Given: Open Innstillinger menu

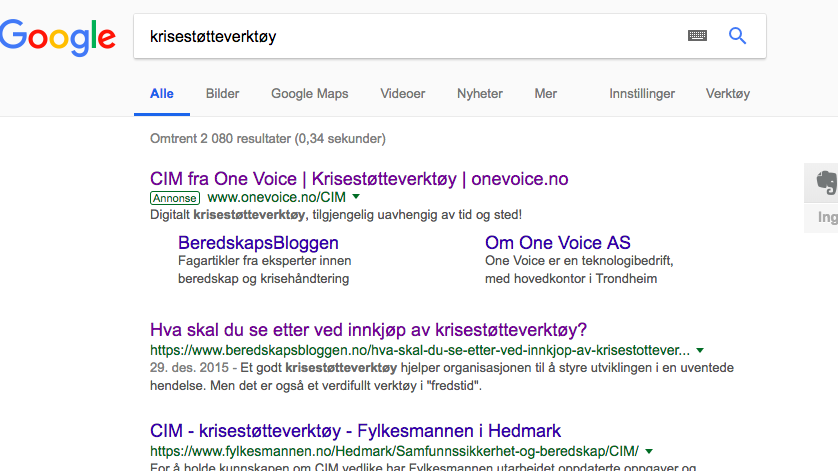Looking at the screenshot, I should pyautogui.click(x=642, y=94).
